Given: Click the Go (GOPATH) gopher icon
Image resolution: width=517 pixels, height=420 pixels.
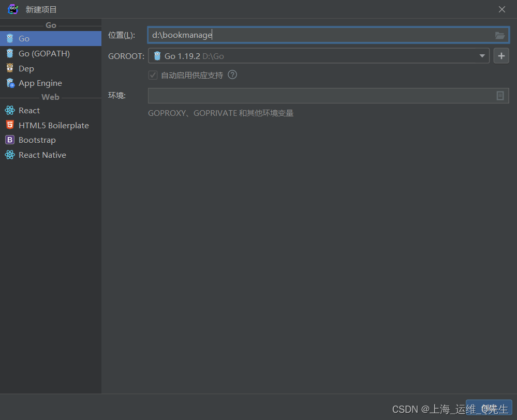Looking at the screenshot, I should pos(10,53).
